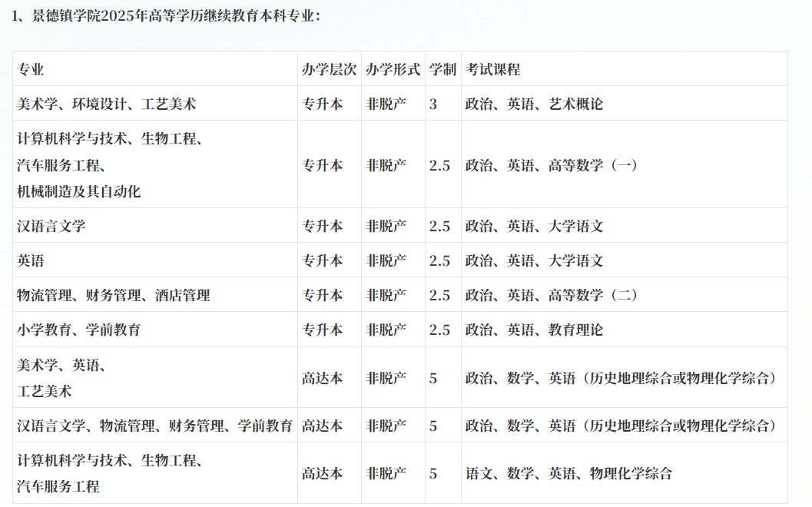Click the 政治、英语、教育理论 exam cell
Viewport: 812px width, 507px height.
click(535, 330)
